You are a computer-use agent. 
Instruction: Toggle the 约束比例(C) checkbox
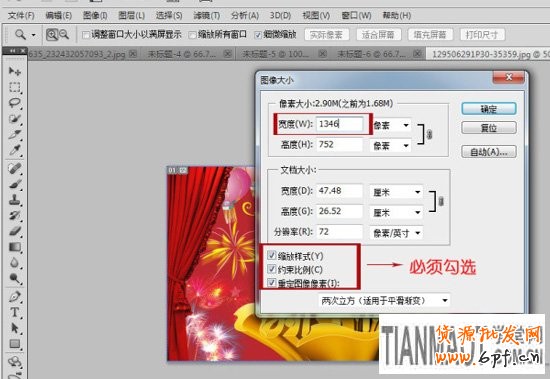pyautogui.click(x=271, y=269)
